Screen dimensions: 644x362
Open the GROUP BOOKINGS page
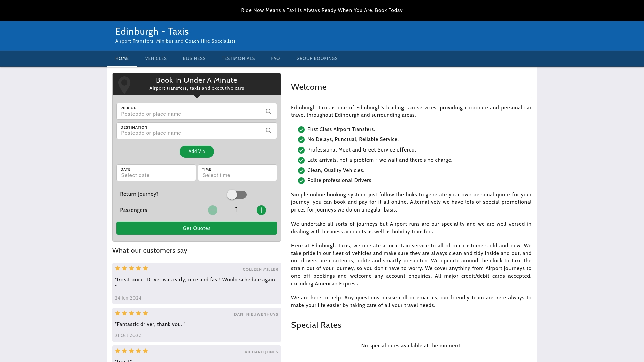click(x=317, y=58)
